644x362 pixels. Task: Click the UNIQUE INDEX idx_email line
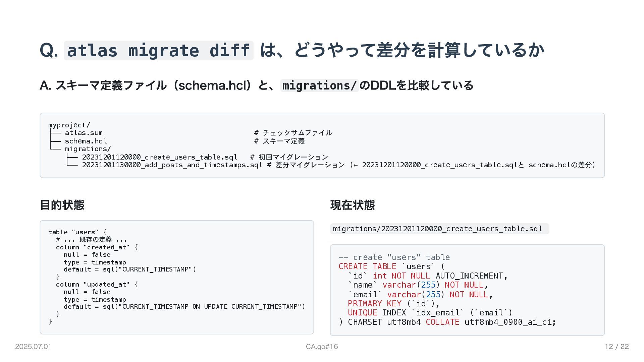(x=430, y=313)
